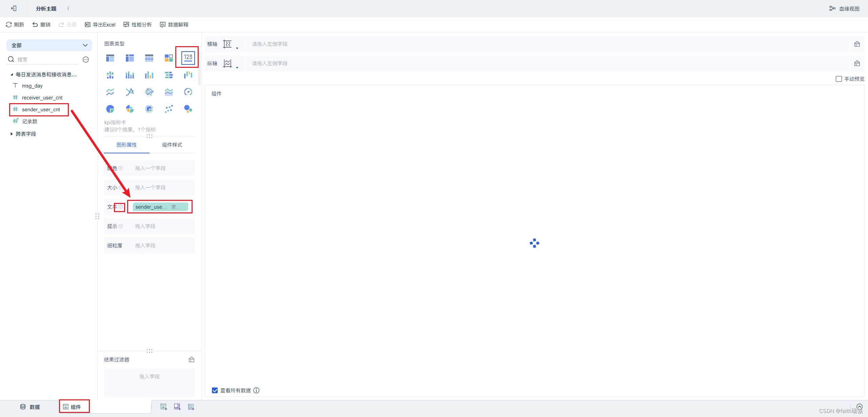Click the search options ellipsis icon
Image resolution: width=868 pixels, height=417 pixels.
point(86,60)
